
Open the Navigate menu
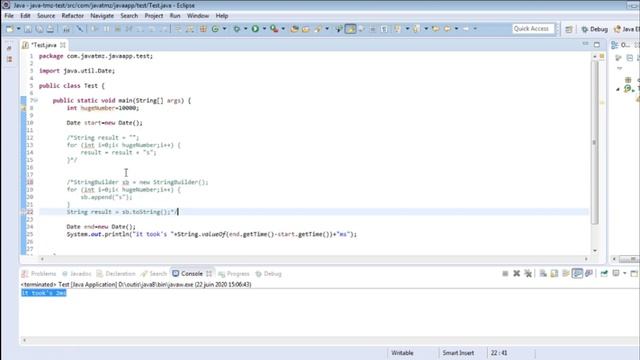tap(102, 16)
